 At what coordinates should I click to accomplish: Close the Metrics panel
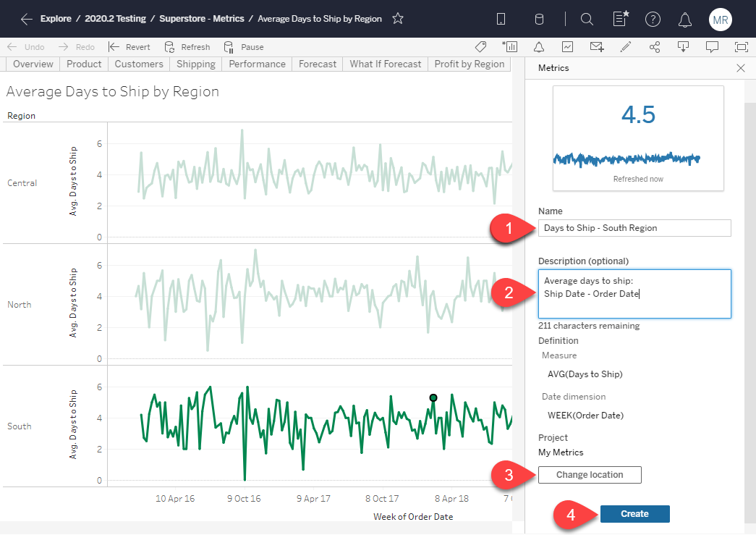tap(740, 68)
